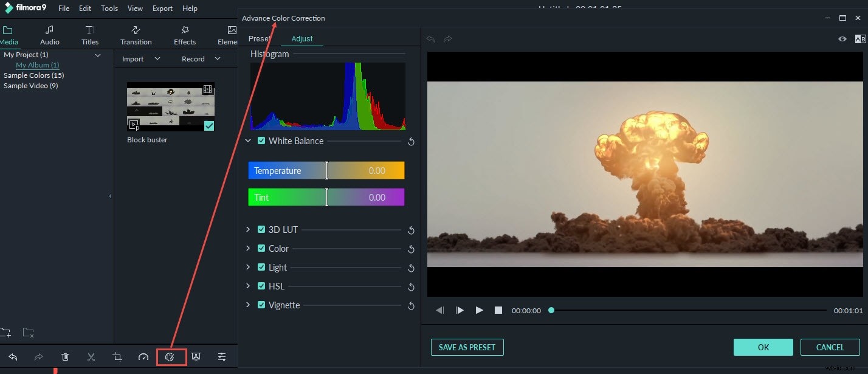
Task: Click the Color Correction palette icon
Action: [171, 357]
